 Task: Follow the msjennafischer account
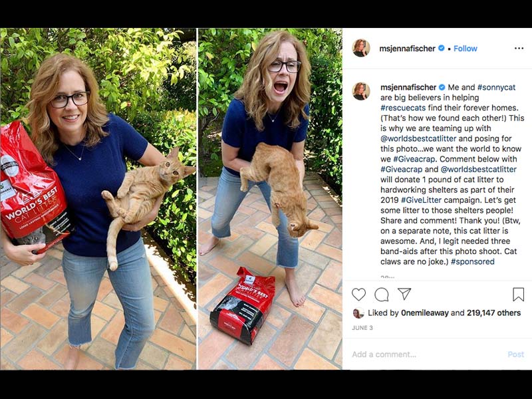pyautogui.click(x=465, y=49)
